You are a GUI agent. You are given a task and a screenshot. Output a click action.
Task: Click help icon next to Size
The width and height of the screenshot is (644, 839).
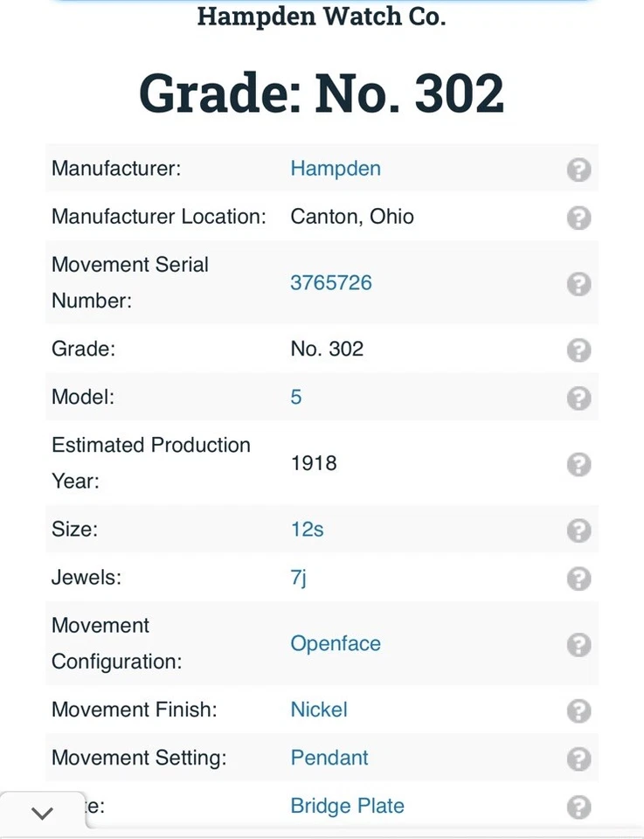click(578, 530)
